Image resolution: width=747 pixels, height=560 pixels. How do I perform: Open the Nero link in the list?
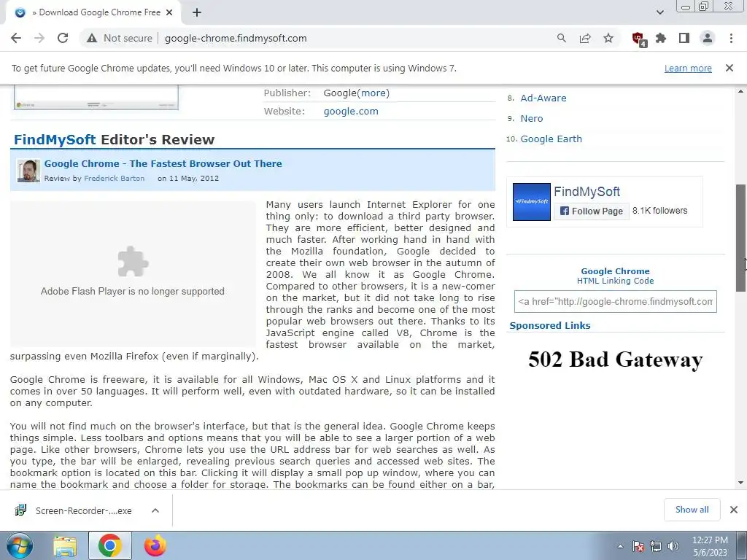[x=532, y=119]
